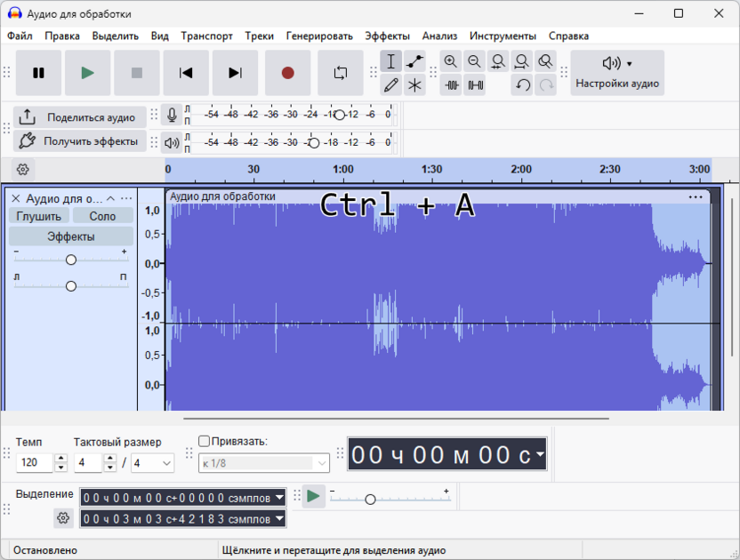The image size is (740, 560).
Task: Skip to end of the track
Action: point(235,73)
